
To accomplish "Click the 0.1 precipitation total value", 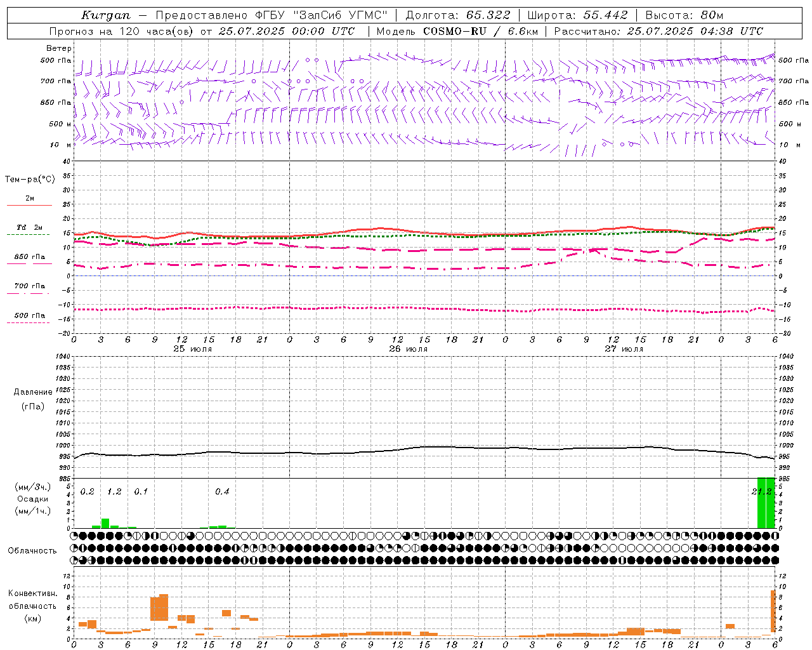I will [x=141, y=491].
